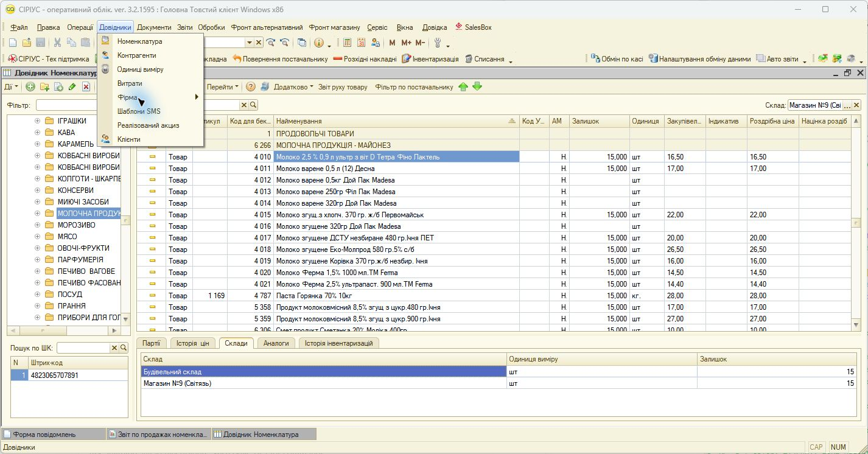Click the green up arrow icon

[x=463, y=87]
